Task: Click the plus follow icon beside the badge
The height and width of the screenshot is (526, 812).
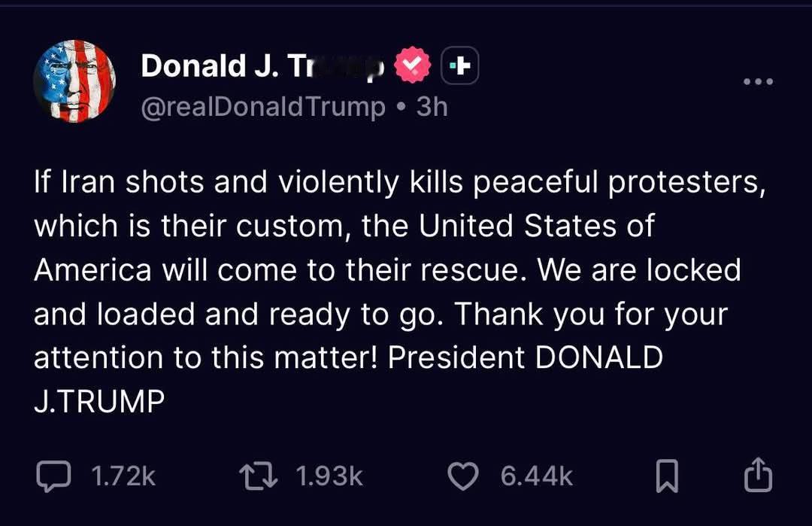Action: click(x=460, y=65)
